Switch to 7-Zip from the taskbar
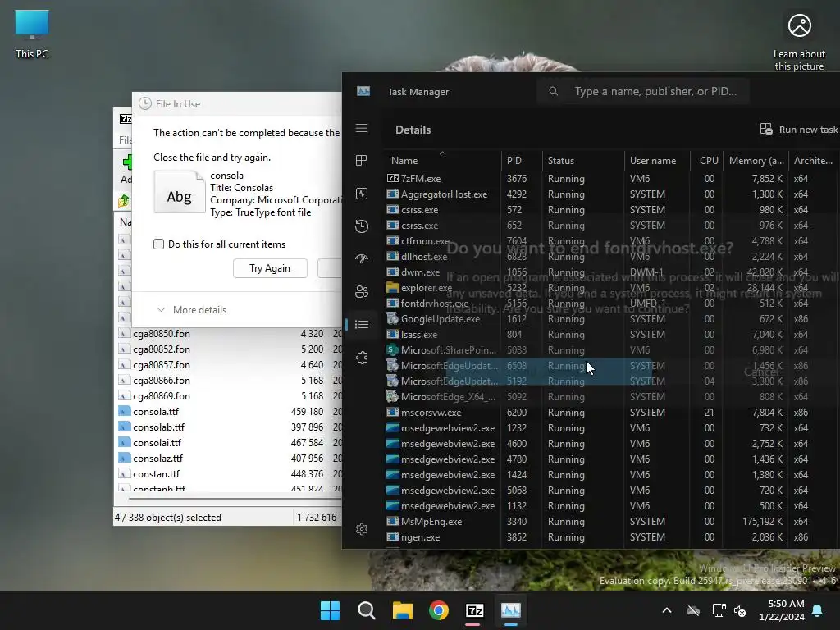The width and height of the screenshot is (840, 630). [475, 610]
